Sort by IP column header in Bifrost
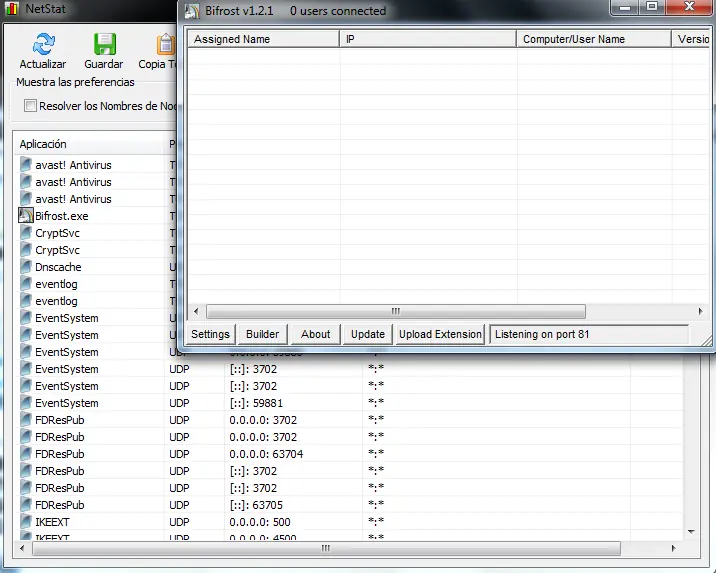Viewport: 716px width, 573px height. click(428, 39)
